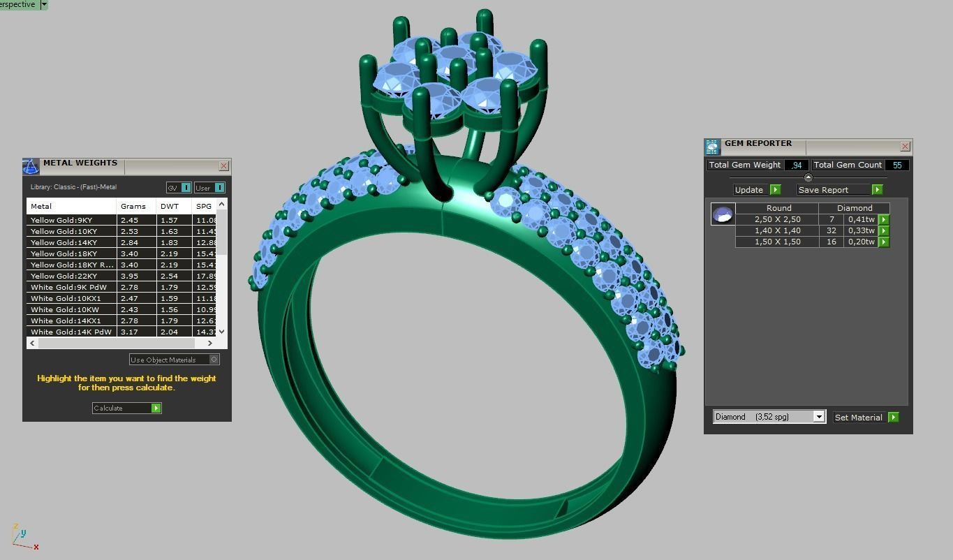Click the green arrow beside Save Report
The height and width of the screenshot is (560, 953).
tap(878, 190)
